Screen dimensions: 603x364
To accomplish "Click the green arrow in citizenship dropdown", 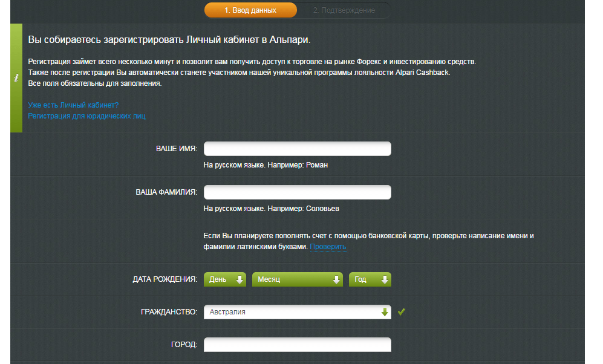I will pyautogui.click(x=385, y=312).
